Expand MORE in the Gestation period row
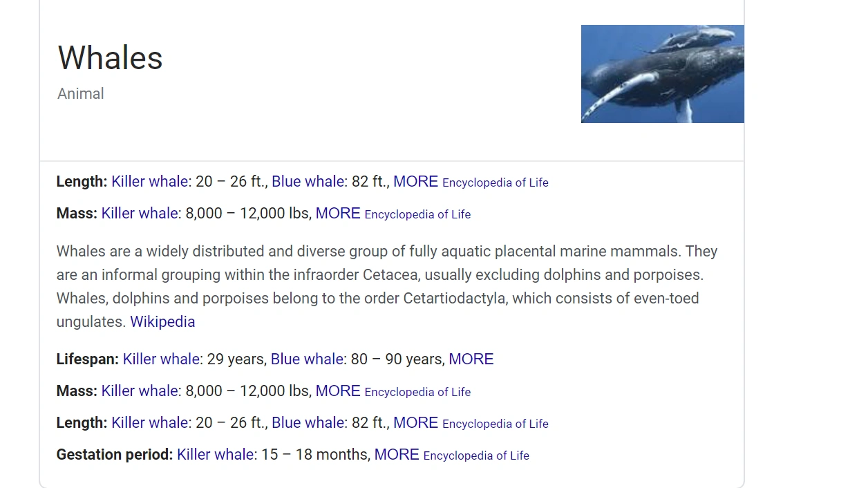Screen dimensions: 868x488 click(397, 455)
